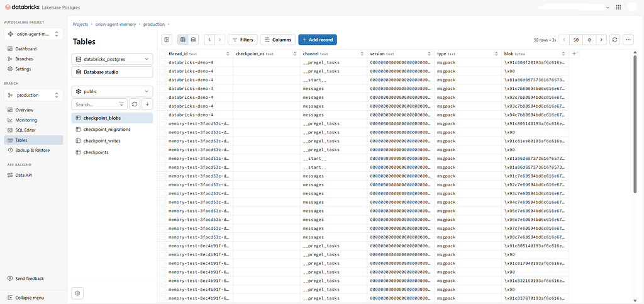Image resolution: width=644 pixels, height=304 pixels.
Task: Sort by the blob column
Action: pos(563,54)
